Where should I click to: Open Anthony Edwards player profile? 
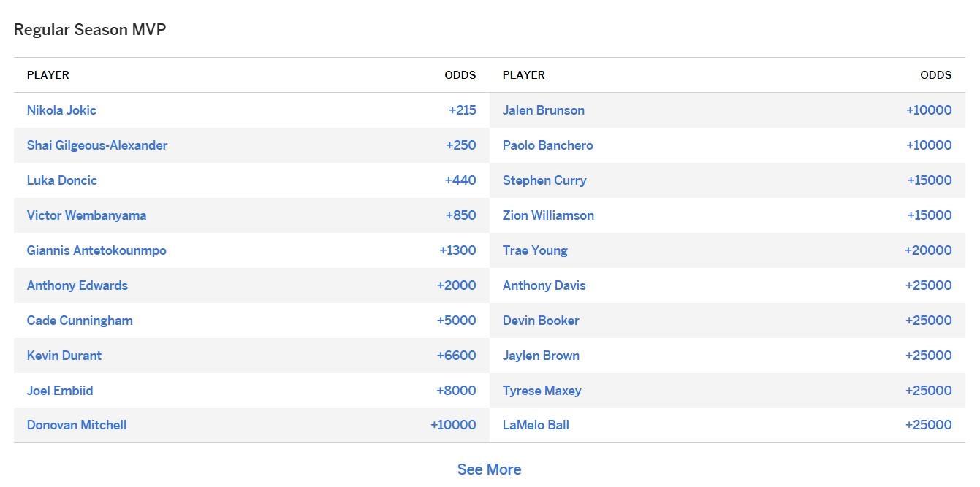[x=77, y=285]
